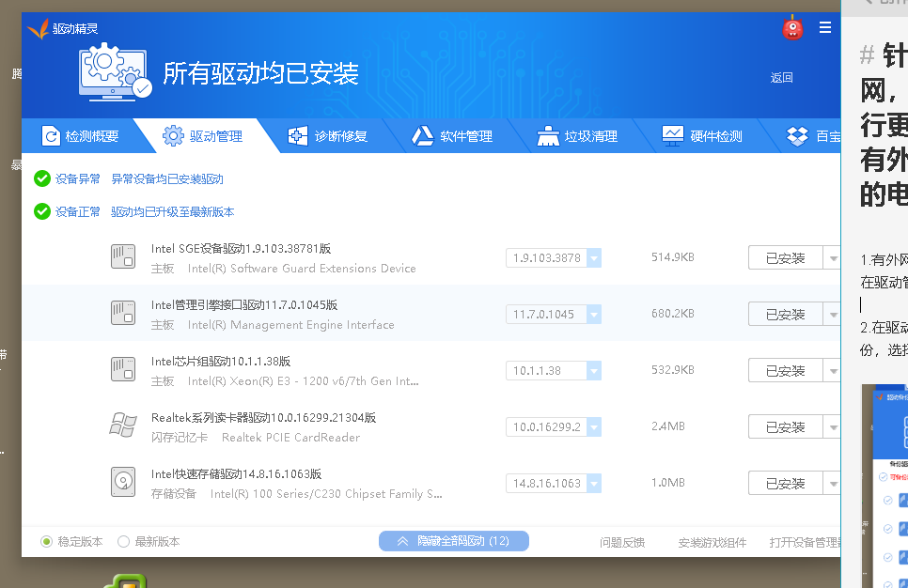
Task: Click the 隐藏全部驱动 (12) button
Action: (453, 541)
